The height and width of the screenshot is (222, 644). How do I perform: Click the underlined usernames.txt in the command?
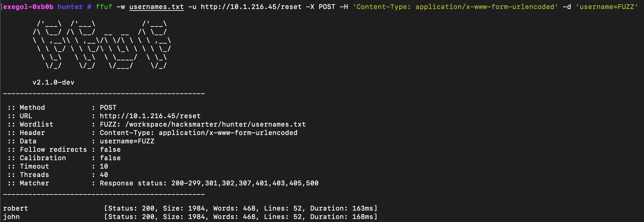(x=156, y=7)
